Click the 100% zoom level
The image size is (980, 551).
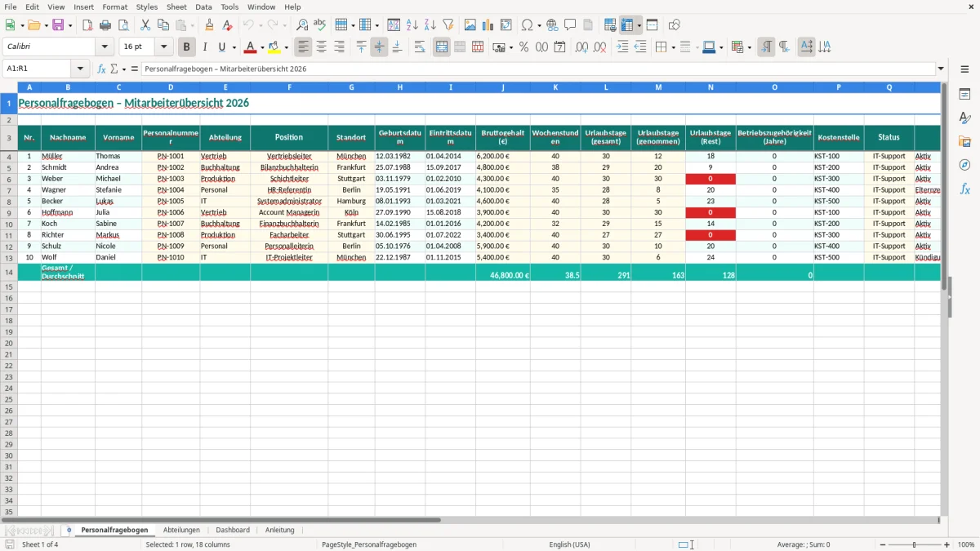[965, 544]
